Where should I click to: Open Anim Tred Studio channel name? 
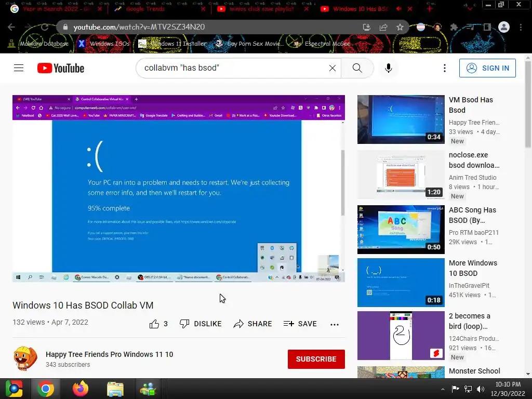[x=472, y=178]
